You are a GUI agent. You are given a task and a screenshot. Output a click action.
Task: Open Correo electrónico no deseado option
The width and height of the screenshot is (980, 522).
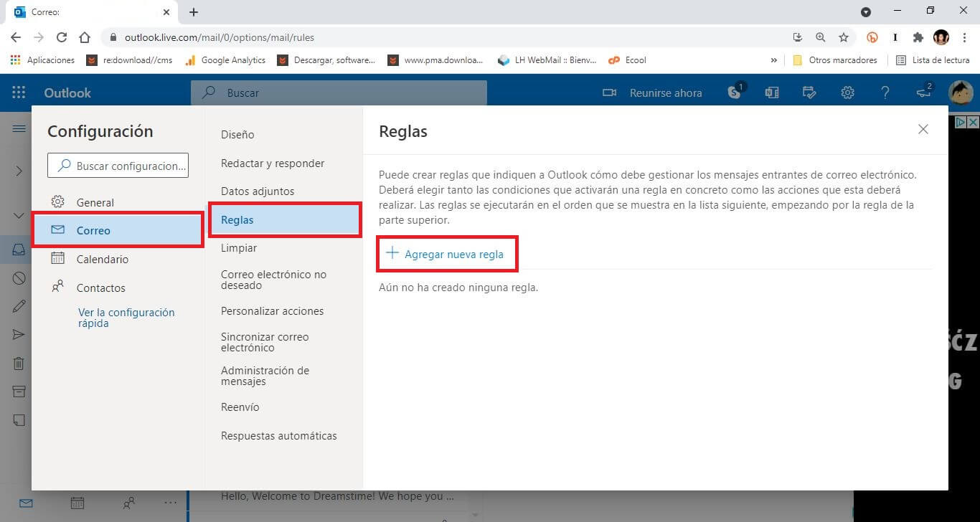273,280
